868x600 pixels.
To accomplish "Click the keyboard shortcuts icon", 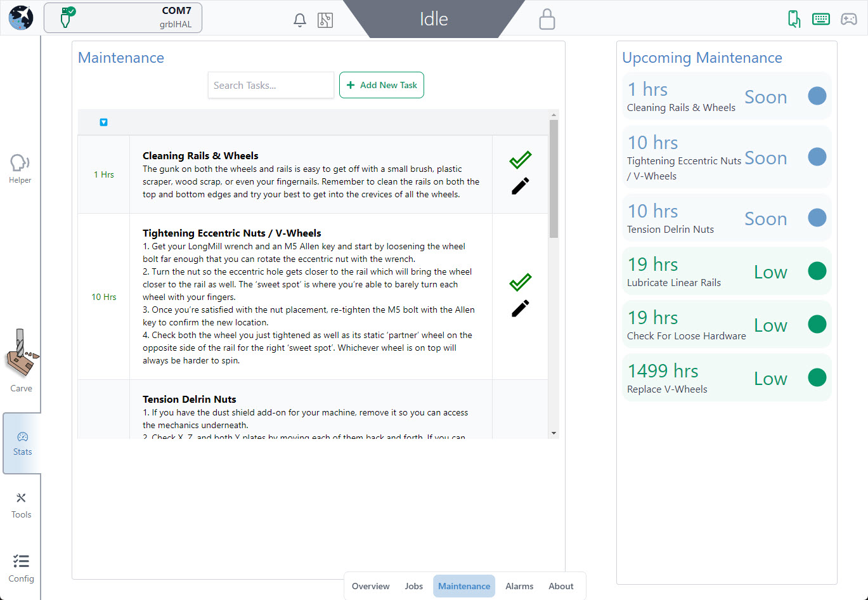I will click(821, 19).
